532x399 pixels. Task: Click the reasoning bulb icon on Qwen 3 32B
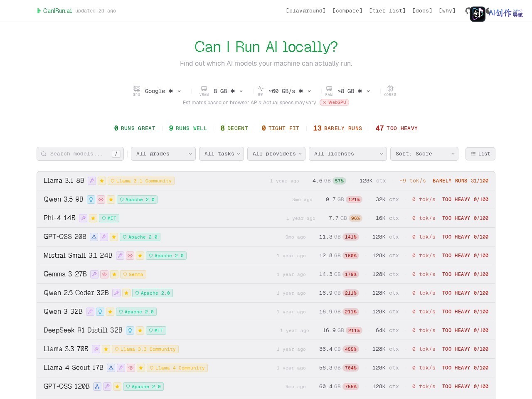[x=100, y=312]
